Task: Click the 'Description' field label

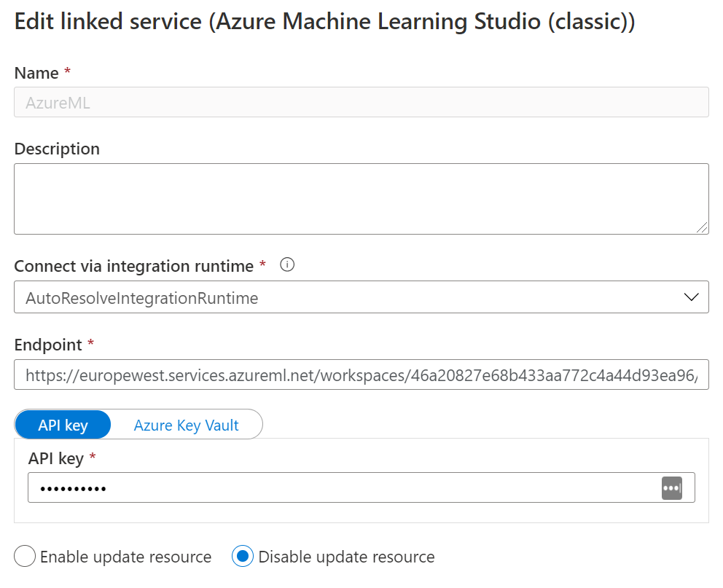Action: [57, 149]
